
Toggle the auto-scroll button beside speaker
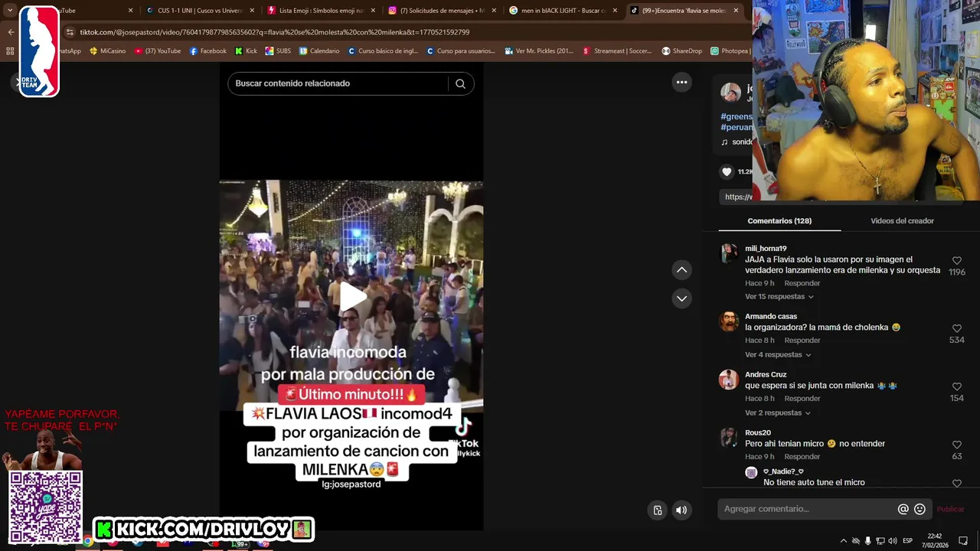pos(657,510)
